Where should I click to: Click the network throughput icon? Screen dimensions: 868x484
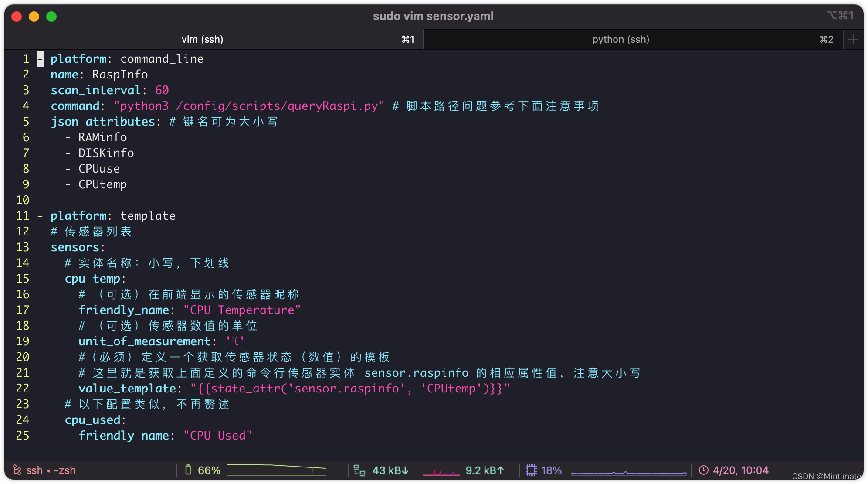(359, 470)
